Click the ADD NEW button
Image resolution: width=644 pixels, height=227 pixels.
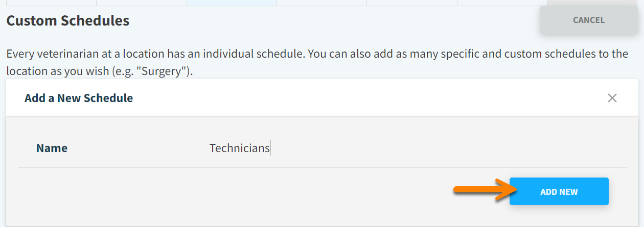559,191
